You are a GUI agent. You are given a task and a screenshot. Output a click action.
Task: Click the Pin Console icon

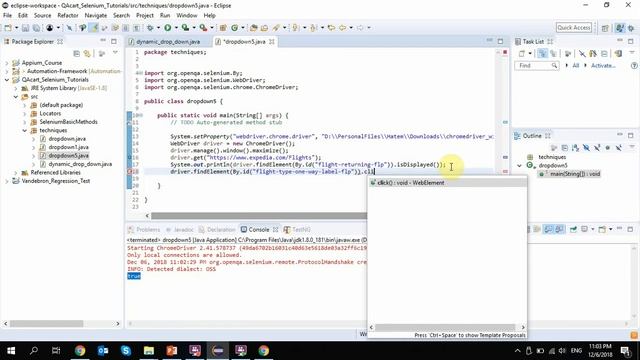click(573, 229)
